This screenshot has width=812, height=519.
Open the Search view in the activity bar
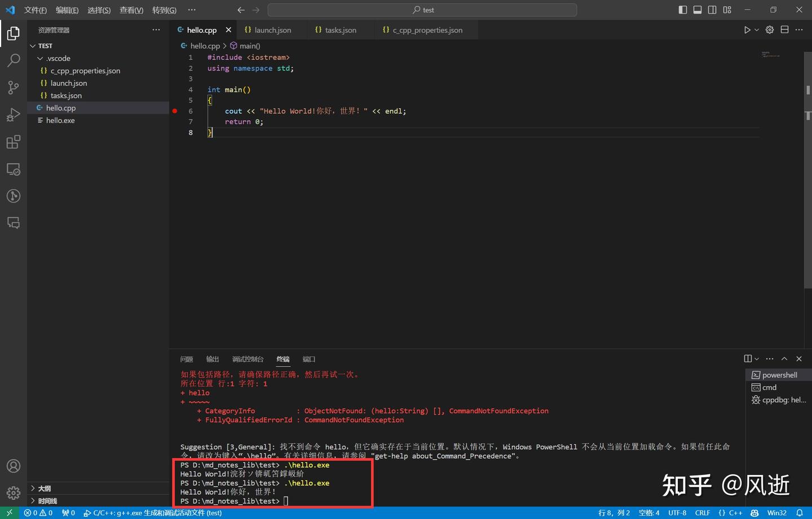tap(13, 60)
